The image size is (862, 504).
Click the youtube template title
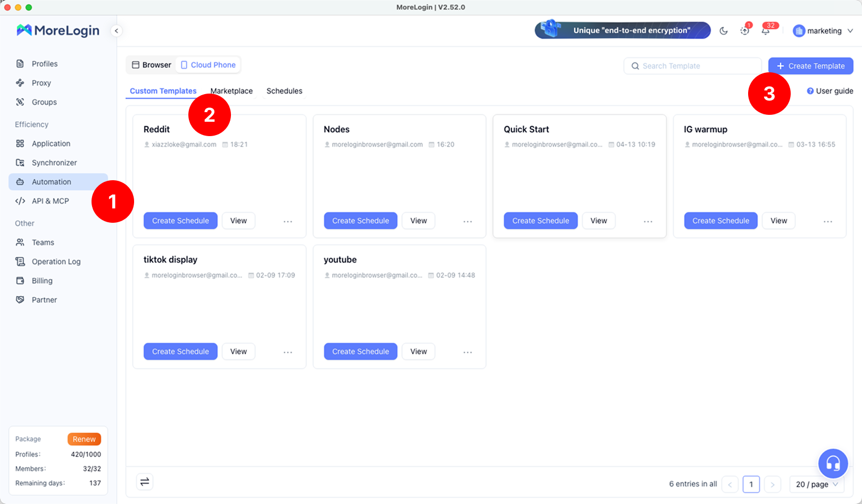(340, 259)
